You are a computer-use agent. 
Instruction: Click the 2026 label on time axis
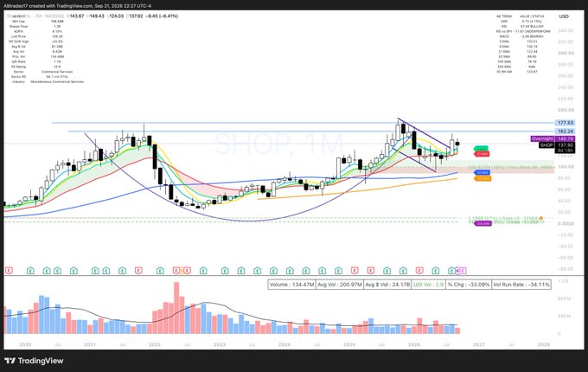[414, 344]
